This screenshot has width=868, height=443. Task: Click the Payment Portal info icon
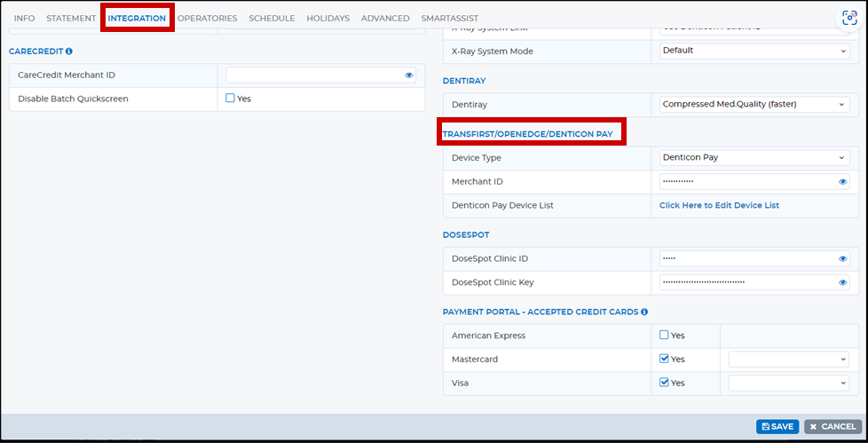coord(644,312)
